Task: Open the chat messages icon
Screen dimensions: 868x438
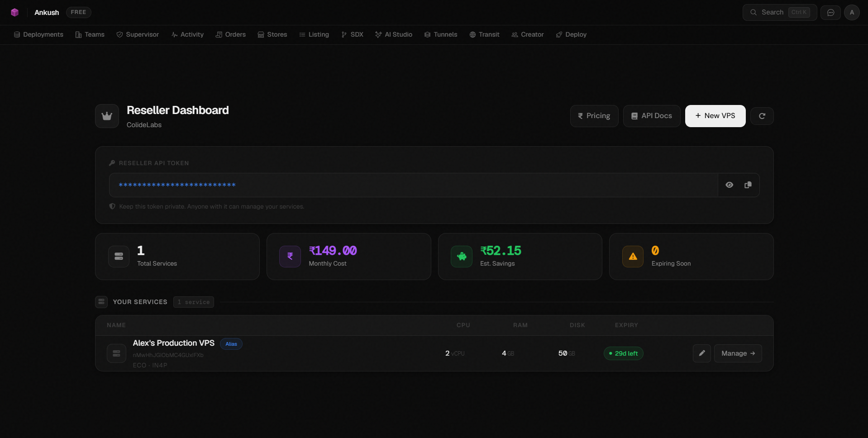Action: point(830,12)
